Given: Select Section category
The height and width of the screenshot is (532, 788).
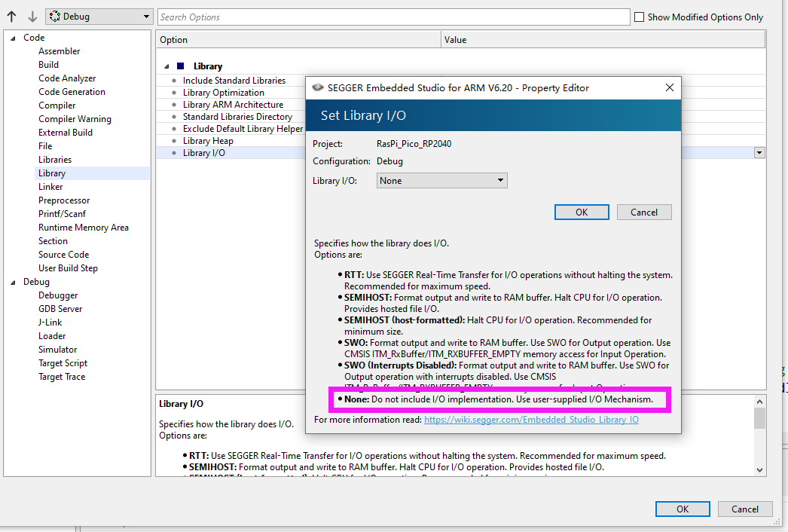Looking at the screenshot, I should [53, 241].
